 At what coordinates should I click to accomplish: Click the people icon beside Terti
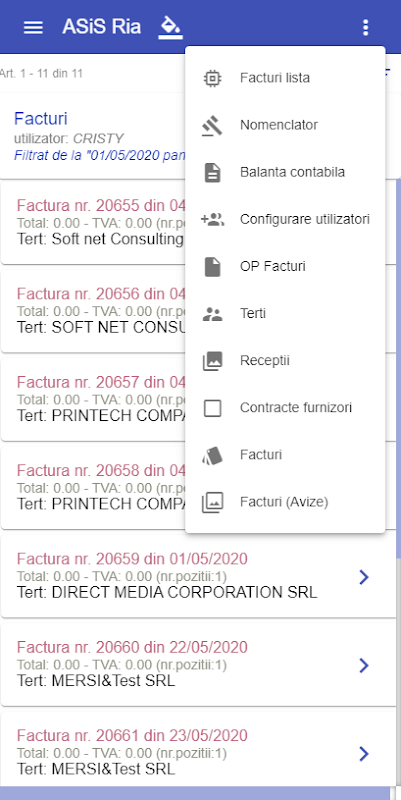pos(212,314)
